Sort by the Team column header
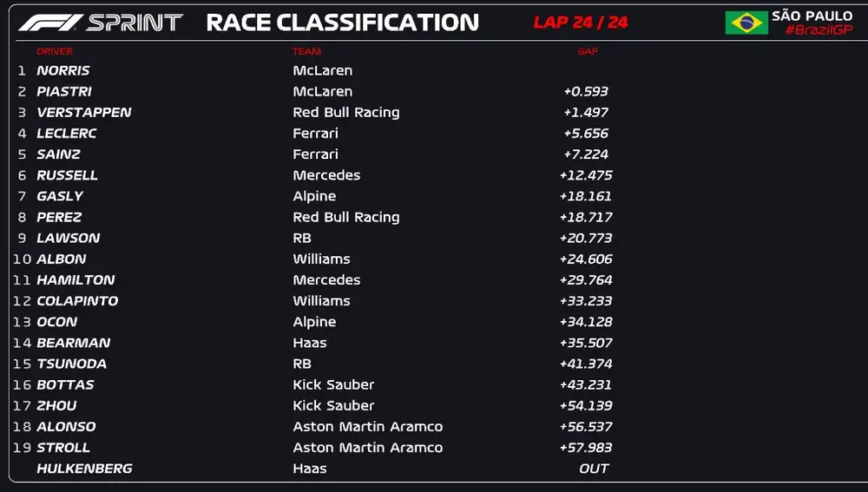 pyautogui.click(x=306, y=52)
